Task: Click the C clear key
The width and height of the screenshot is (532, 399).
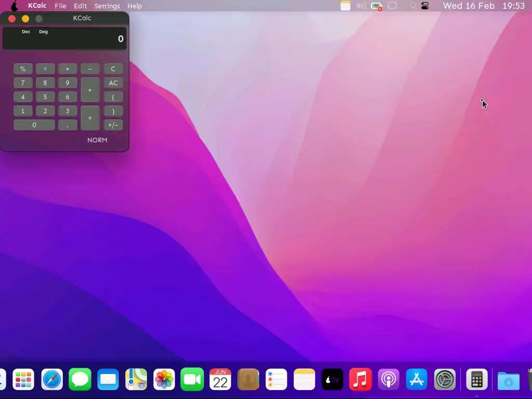Action: (x=113, y=69)
